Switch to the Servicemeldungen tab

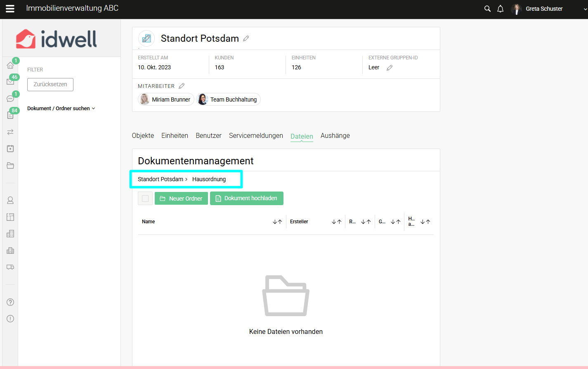pos(256,136)
